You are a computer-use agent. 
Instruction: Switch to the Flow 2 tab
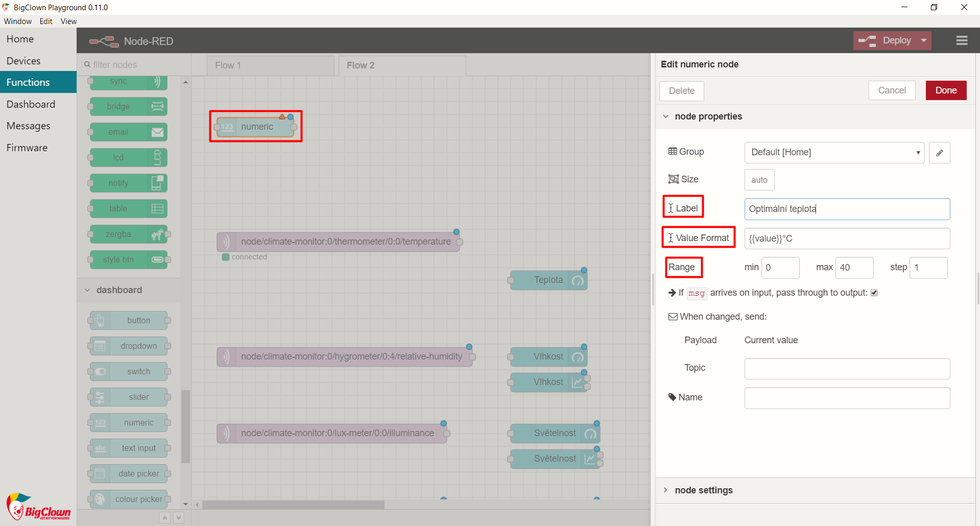click(x=402, y=65)
